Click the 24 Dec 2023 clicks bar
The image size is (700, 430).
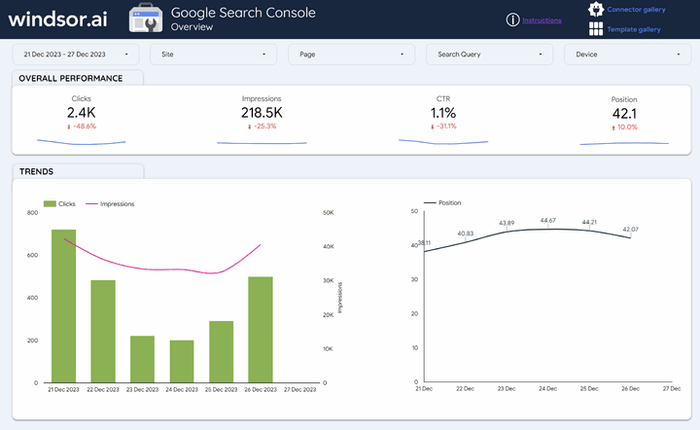182,361
